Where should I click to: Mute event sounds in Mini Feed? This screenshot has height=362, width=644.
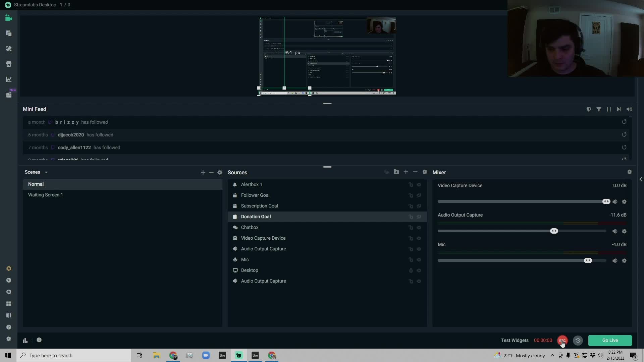coord(629,109)
